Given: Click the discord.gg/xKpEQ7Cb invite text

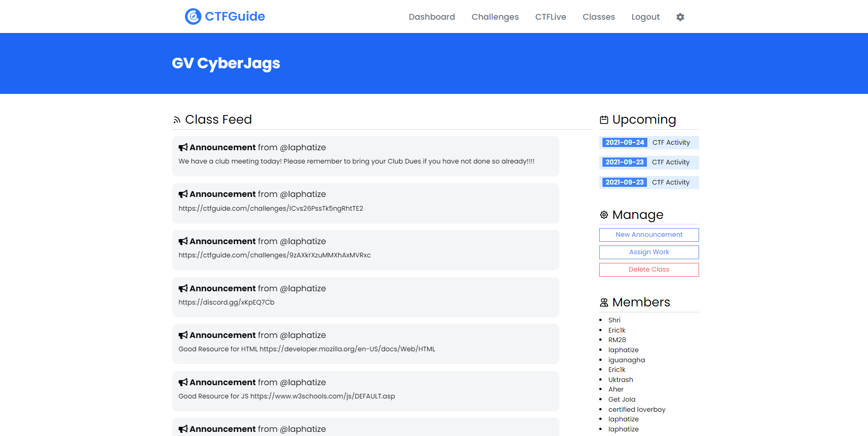Looking at the screenshot, I should tap(226, 302).
